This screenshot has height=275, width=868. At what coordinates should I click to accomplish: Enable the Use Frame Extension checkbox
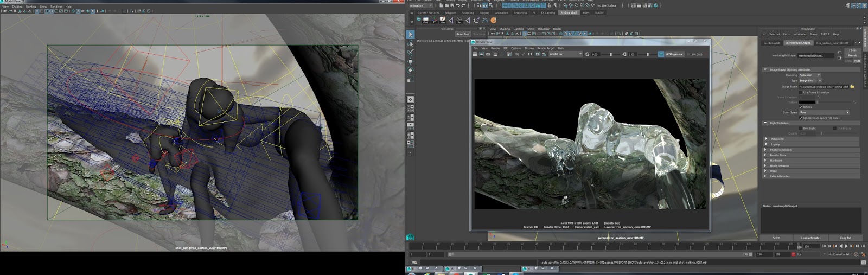(800, 92)
